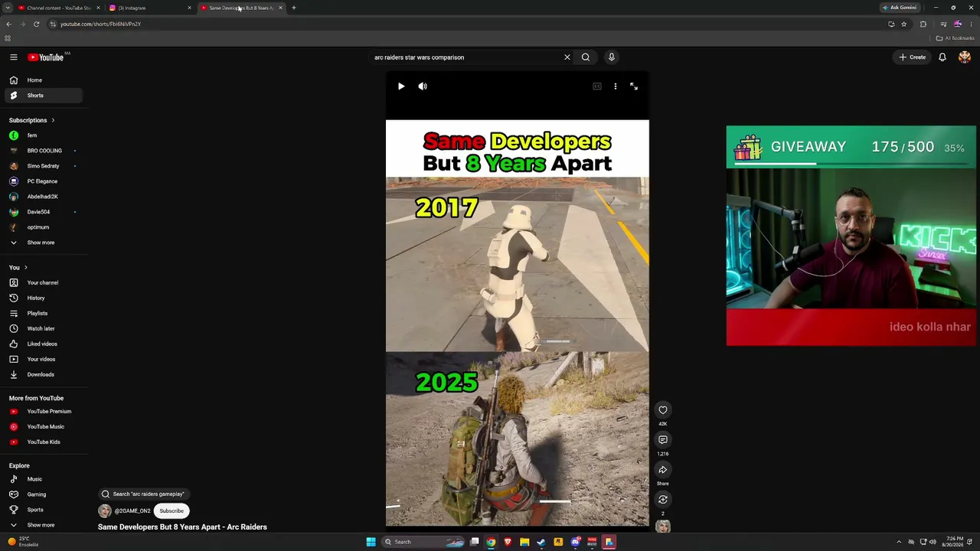Select Shorts in the sidebar

point(44,96)
